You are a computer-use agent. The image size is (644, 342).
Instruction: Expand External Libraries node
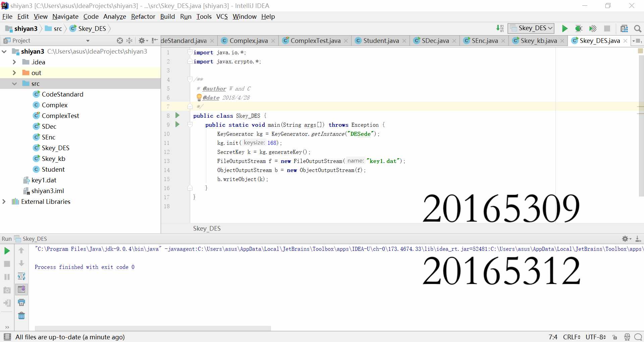tap(4, 202)
